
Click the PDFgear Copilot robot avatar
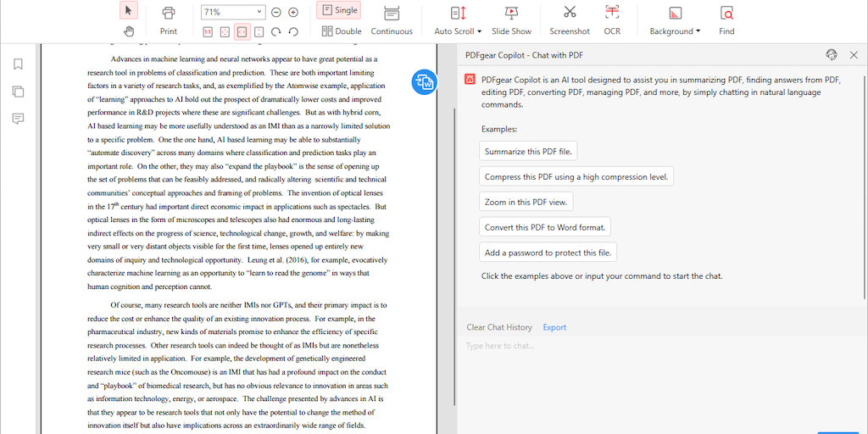470,79
